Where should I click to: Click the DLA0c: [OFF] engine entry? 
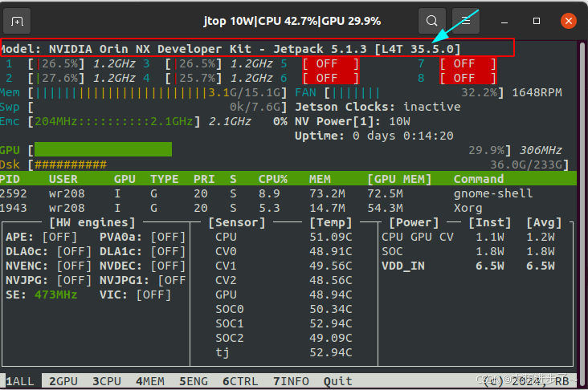[x=48, y=251]
